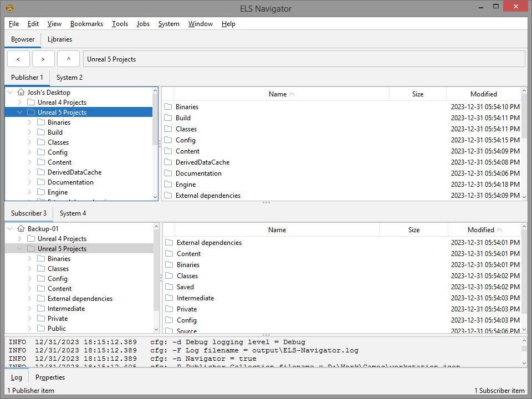Open the View menu
This screenshot has width=532, height=399.
(x=54, y=24)
